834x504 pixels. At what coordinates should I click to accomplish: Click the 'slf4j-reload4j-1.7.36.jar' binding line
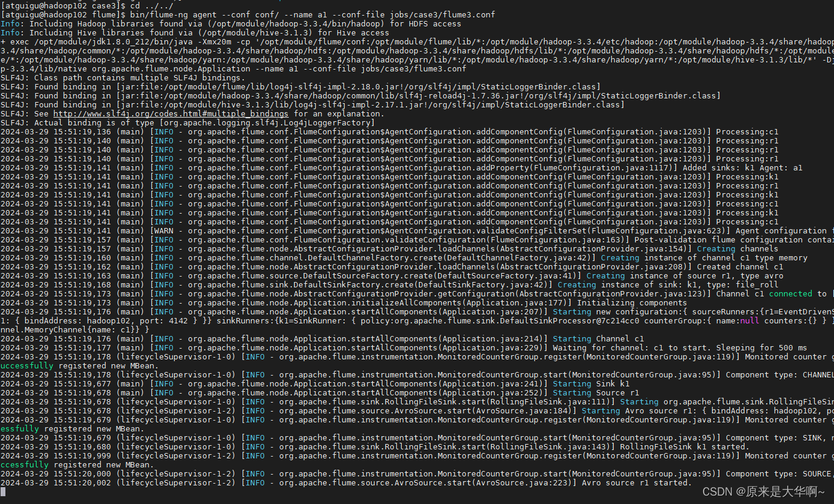[x=361, y=96]
